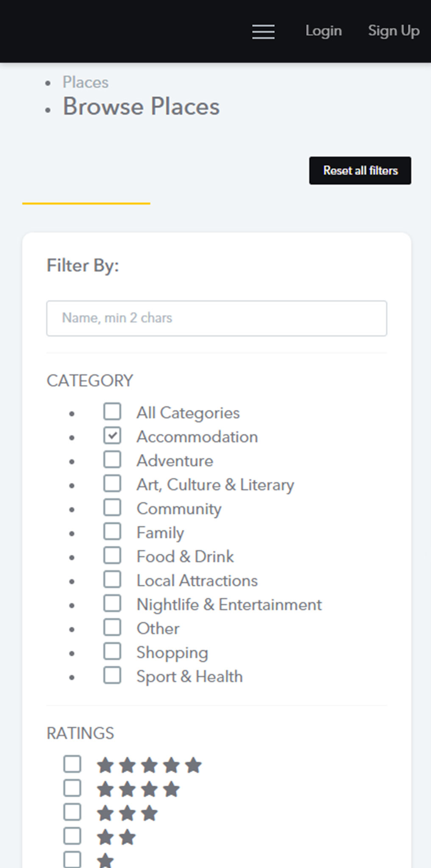The image size is (431, 868).
Task: Enable the All Categories checkbox
Action: (x=112, y=412)
